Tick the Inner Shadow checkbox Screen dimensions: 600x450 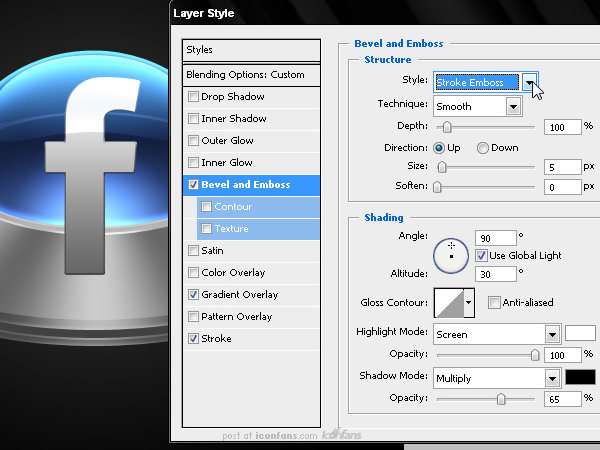point(193,119)
